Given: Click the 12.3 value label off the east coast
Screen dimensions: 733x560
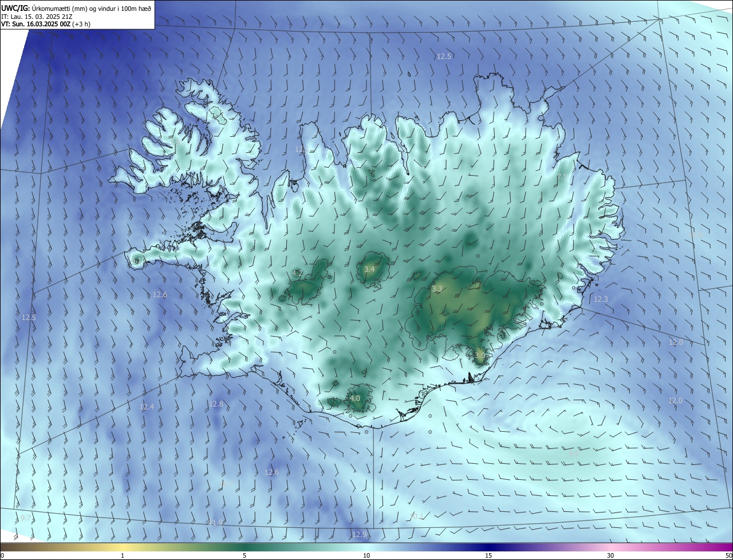Looking at the screenshot, I should click(x=601, y=299).
